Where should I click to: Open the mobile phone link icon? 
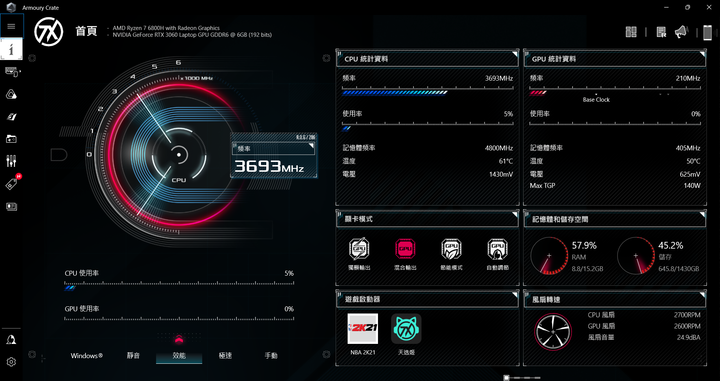(708, 33)
